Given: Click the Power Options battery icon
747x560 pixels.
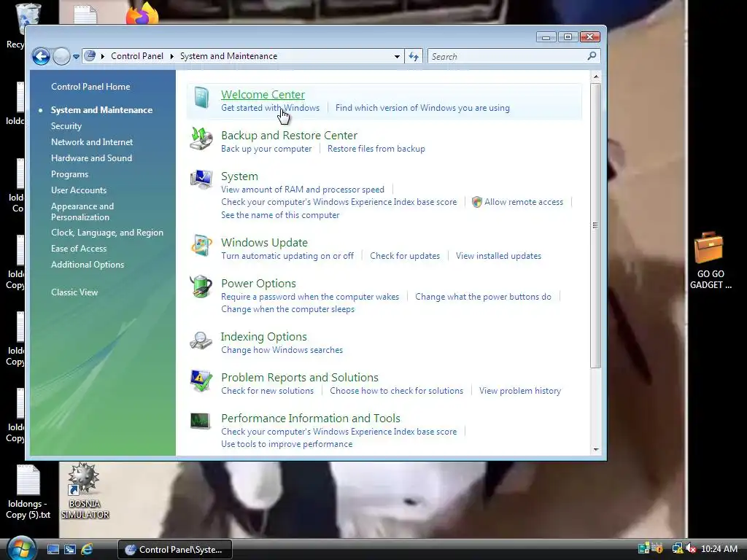Looking at the screenshot, I should (201, 287).
